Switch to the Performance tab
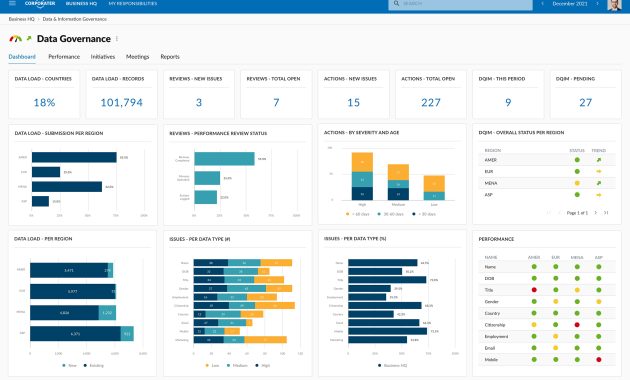The width and height of the screenshot is (630, 380). tap(64, 57)
